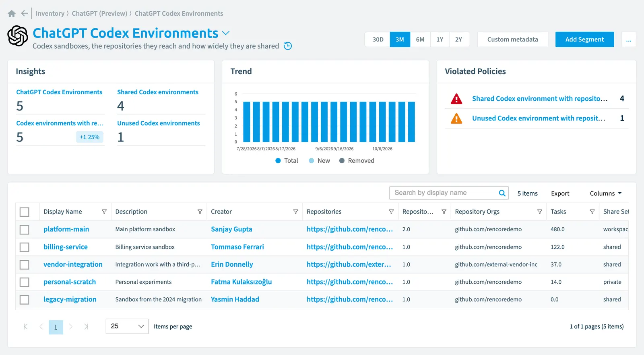The height and width of the screenshot is (355, 644).
Task: Toggle the Total legend swatch
Action: (278, 161)
